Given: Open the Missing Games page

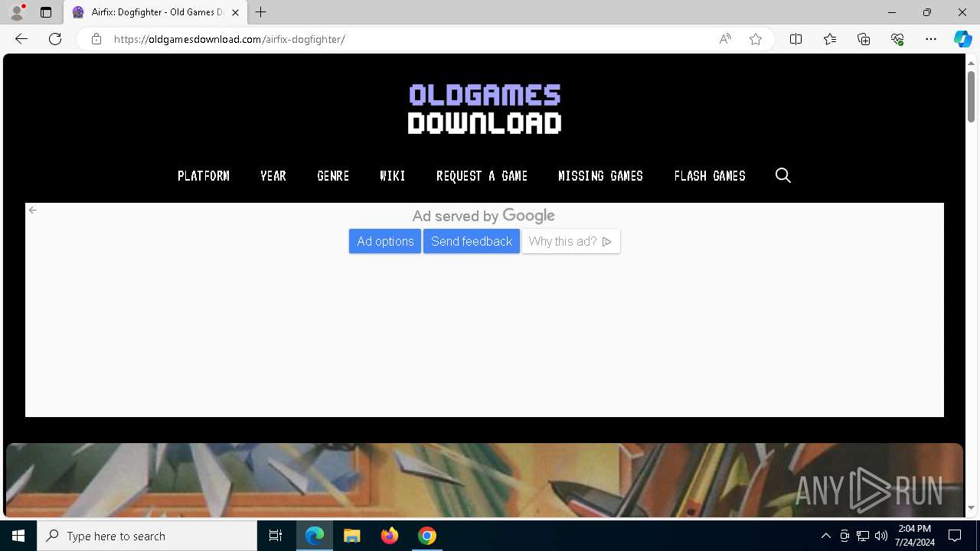Looking at the screenshot, I should point(600,176).
